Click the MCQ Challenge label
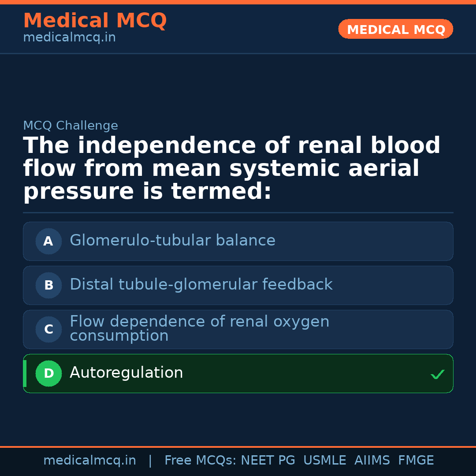 pyautogui.click(x=71, y=126)
